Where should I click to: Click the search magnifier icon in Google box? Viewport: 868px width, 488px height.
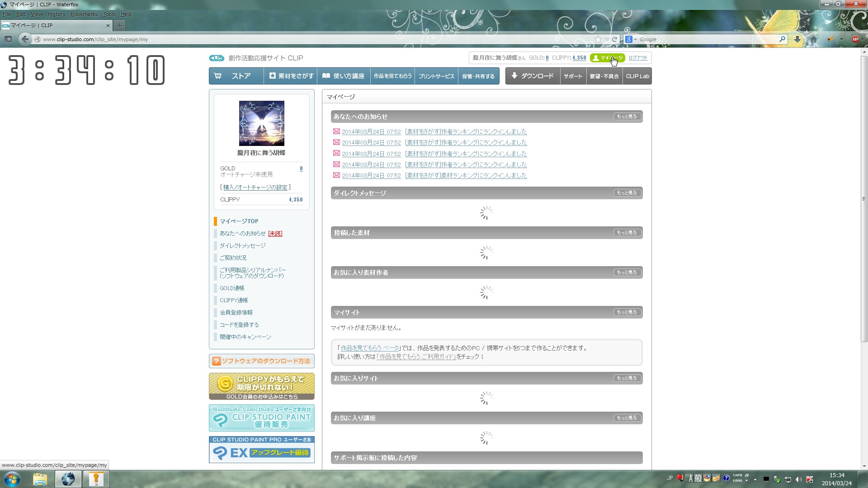(x=782, y=39)
